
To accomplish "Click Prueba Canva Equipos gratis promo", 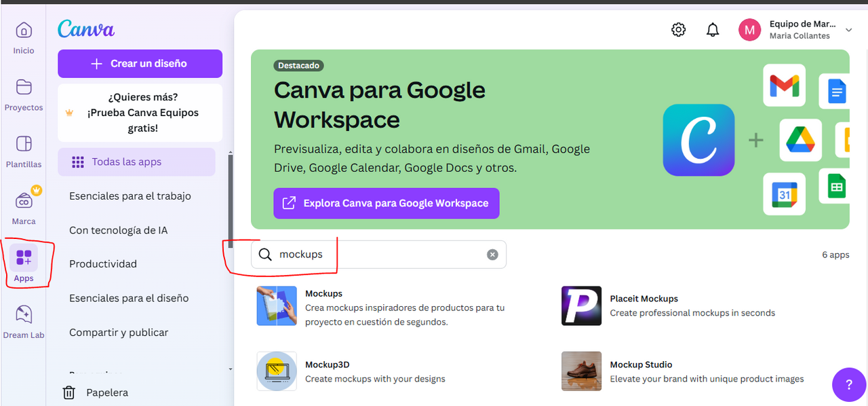I will [140, 113].
